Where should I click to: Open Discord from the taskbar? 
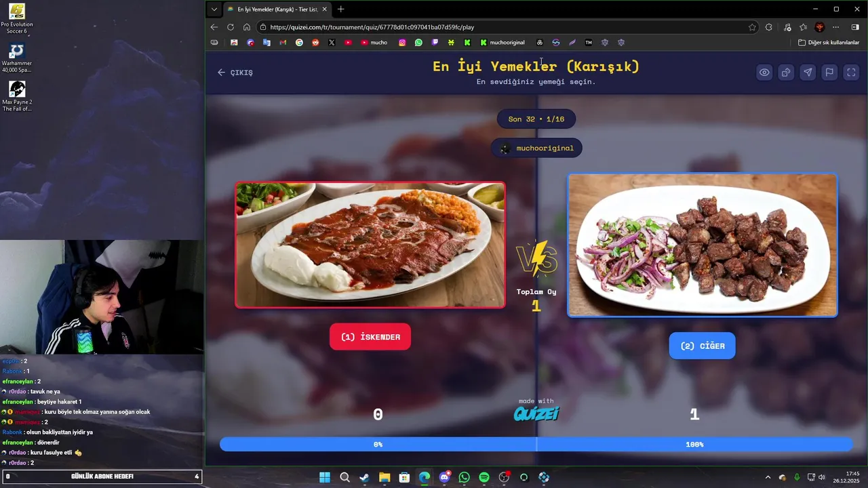[444, 477]
